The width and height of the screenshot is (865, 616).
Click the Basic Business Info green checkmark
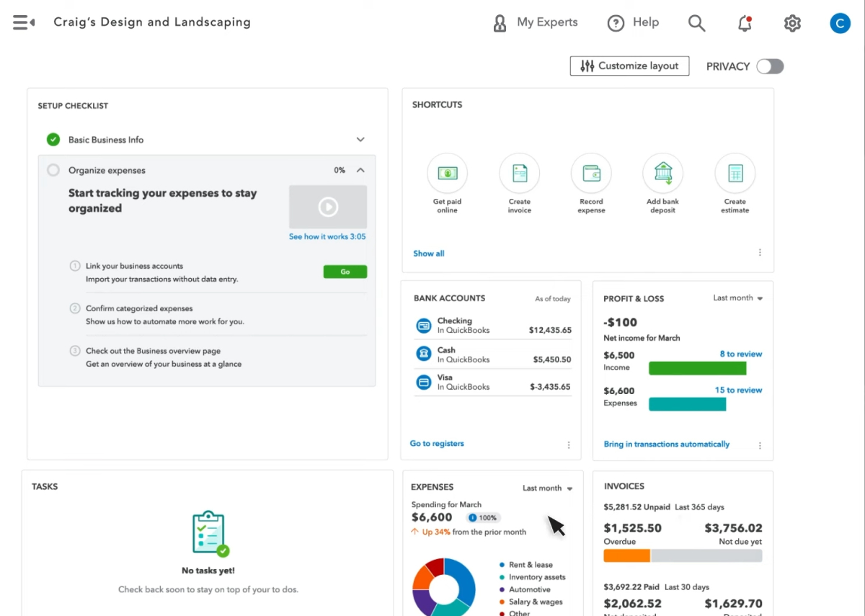coord(53,140)
